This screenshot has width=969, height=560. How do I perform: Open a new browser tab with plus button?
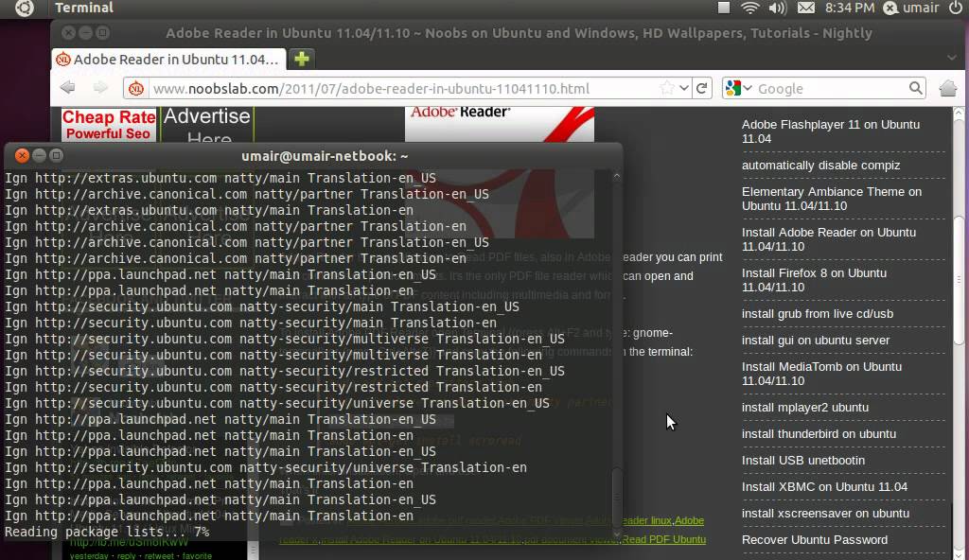tap(302, 59)
